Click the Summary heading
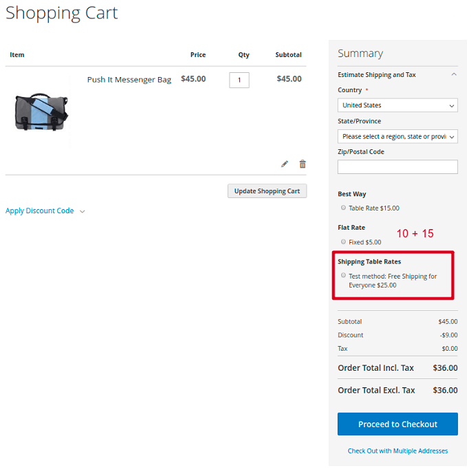This screenshot has width=471, height=476. [x=360, y=54]
